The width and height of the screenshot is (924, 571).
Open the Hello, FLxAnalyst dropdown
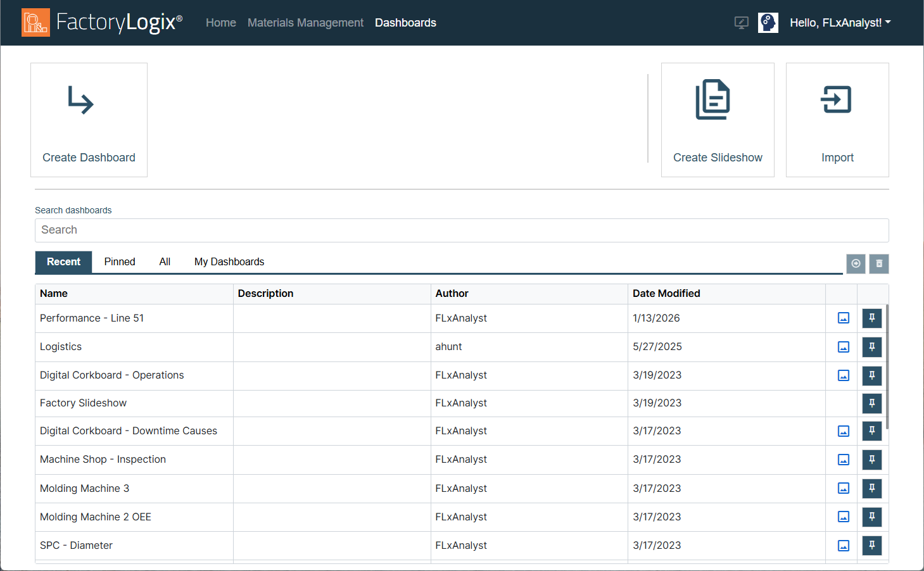pyautogui.click(x=840, y=22)
